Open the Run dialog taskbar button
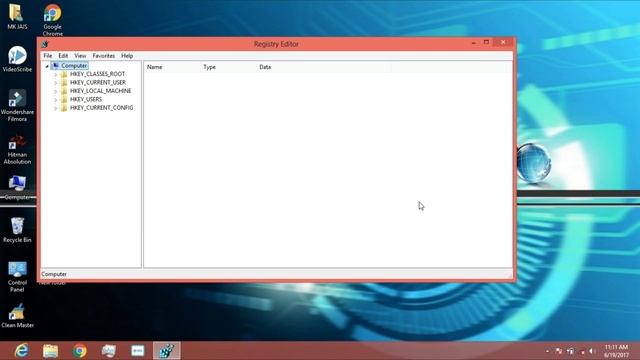The height and width of the screenshot is (360, 640). 138,351
